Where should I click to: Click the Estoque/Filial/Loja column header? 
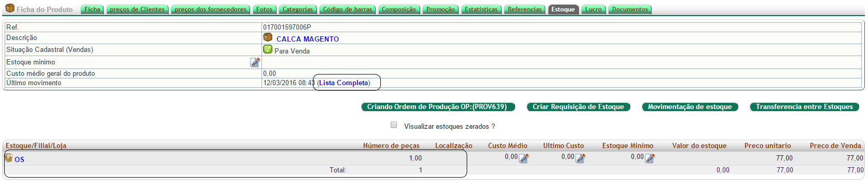tap(36, 145)
